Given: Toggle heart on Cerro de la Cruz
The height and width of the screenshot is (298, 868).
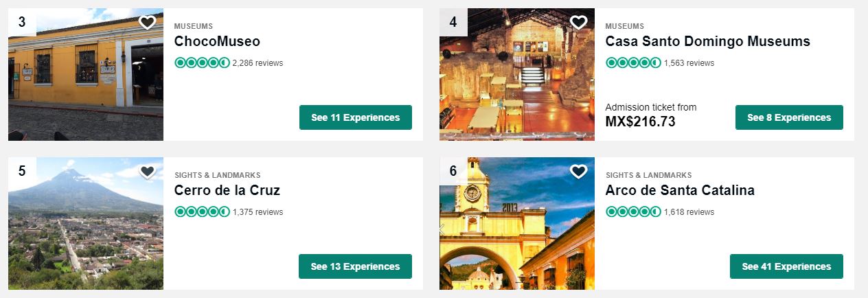Looking at the screenshot, I should tap(148, 172).
